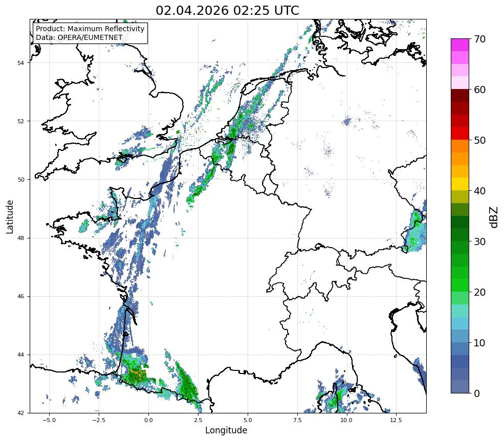Pick the bright red 50-52 dBZ colorbar segment

(x=459, y=134)
